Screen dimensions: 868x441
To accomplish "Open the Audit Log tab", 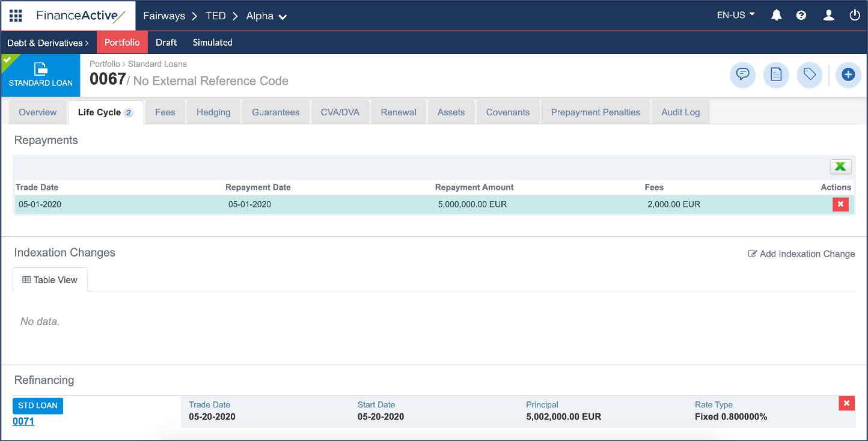I will (680, 112).
